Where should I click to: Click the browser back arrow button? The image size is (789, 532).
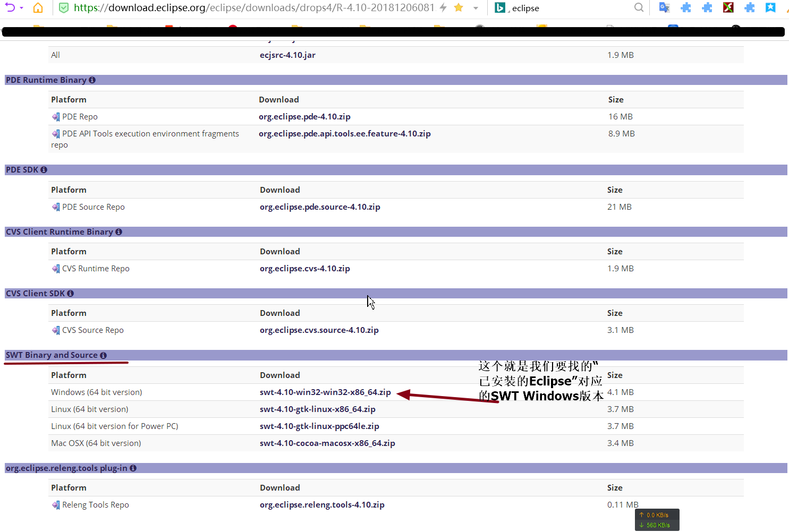(x=10, y=7)
